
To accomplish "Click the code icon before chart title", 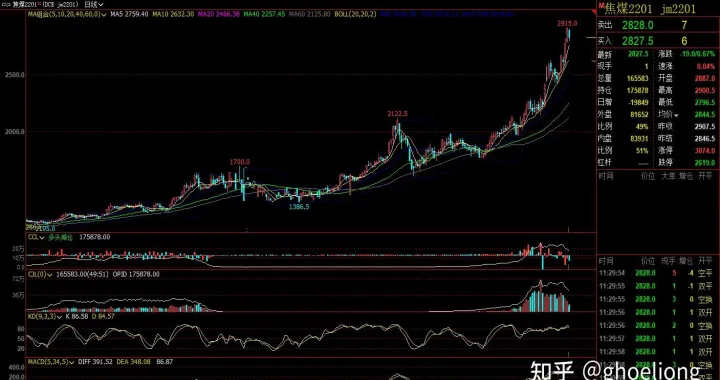I will tap(5, 5).
